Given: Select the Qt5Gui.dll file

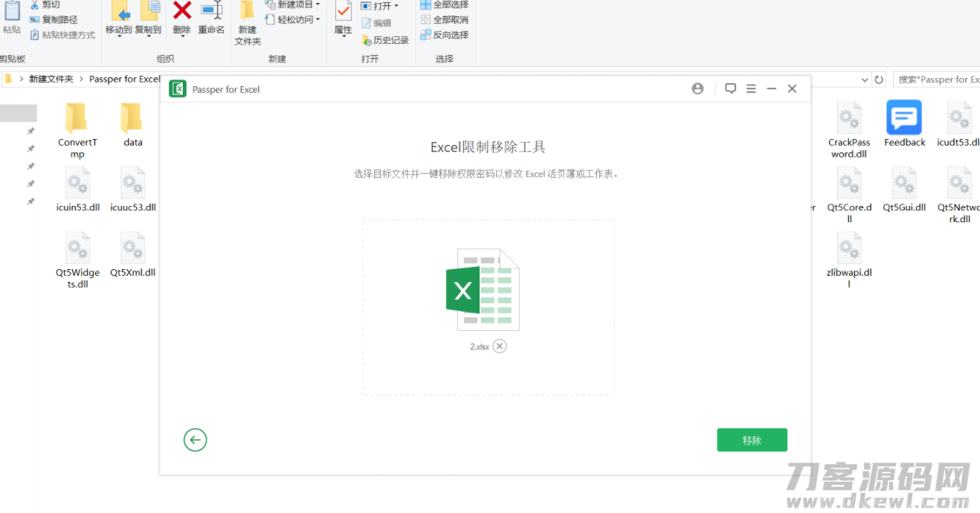Looking at the screenshot, I should click(904, 190).
